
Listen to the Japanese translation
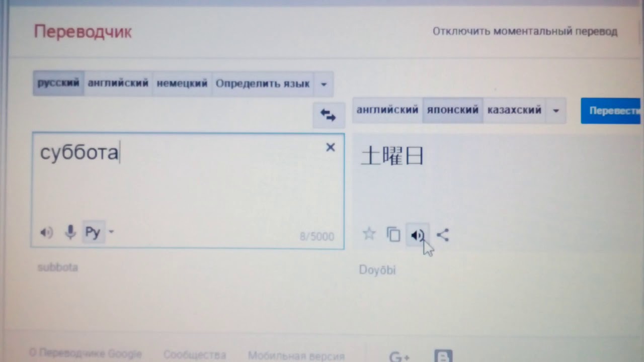pyautogui.click(x=417, y=235)
